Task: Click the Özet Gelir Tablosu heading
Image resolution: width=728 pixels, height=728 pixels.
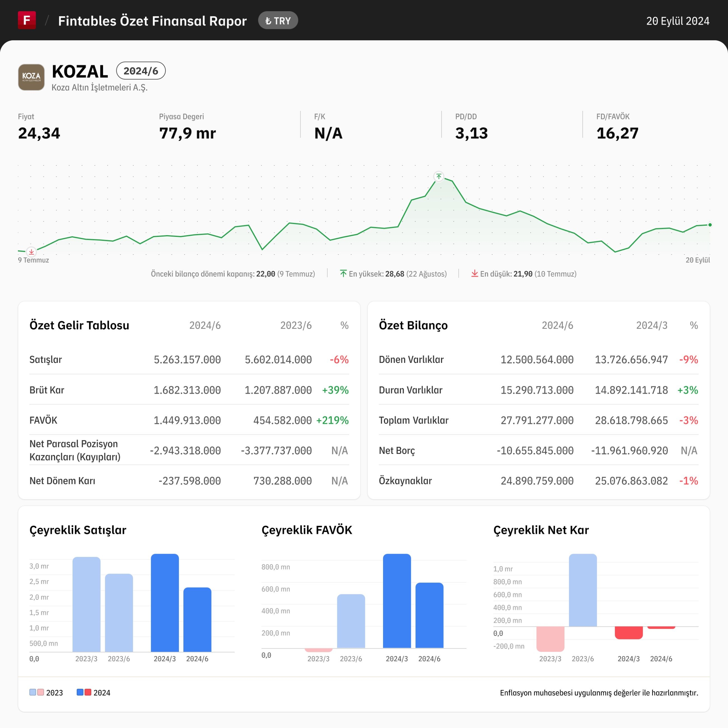Action: pyautogui.click(x=79, y=325)
